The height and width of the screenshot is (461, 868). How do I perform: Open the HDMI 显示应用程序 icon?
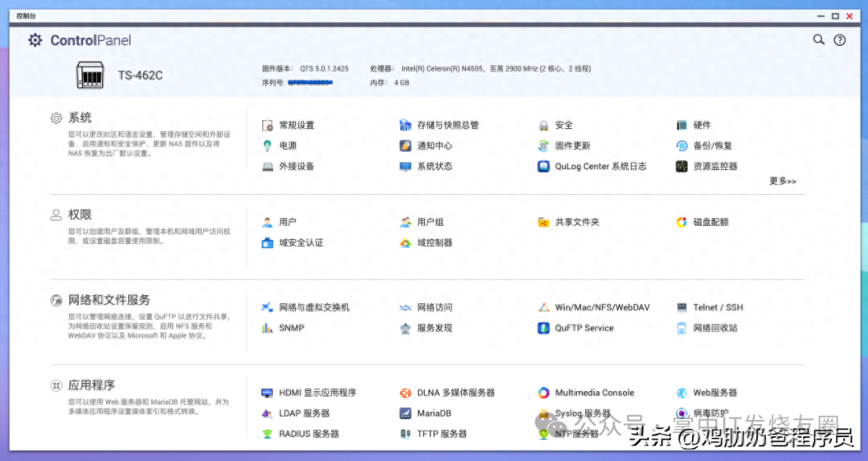[x=268, y=393]
